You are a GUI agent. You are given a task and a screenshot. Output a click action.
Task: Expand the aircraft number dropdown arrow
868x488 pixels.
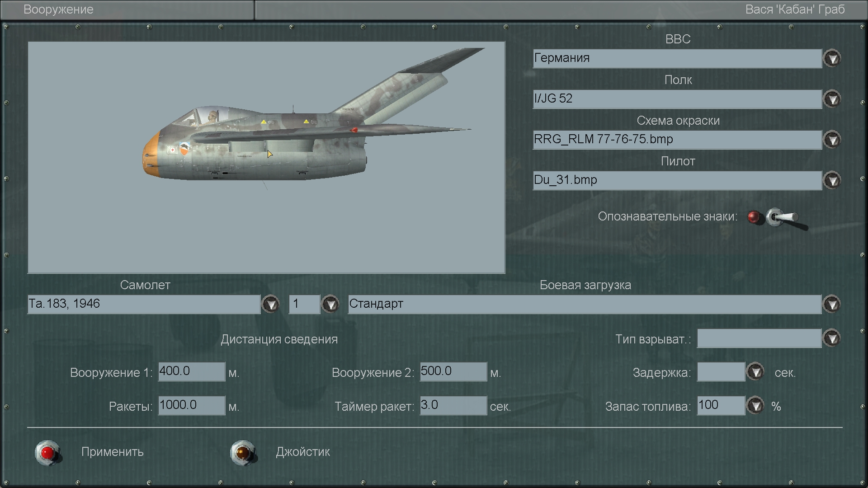point(330,304)
